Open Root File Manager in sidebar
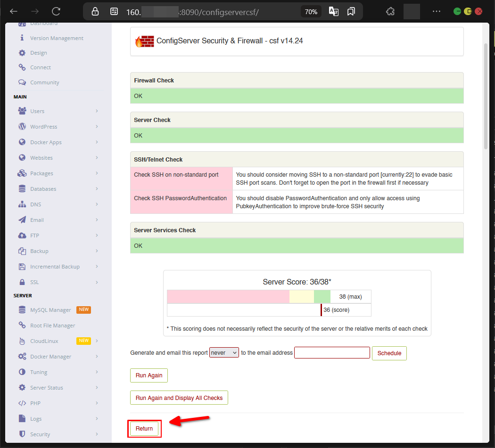The height and width of the screenshot is (448, 495). click(52, 325)
